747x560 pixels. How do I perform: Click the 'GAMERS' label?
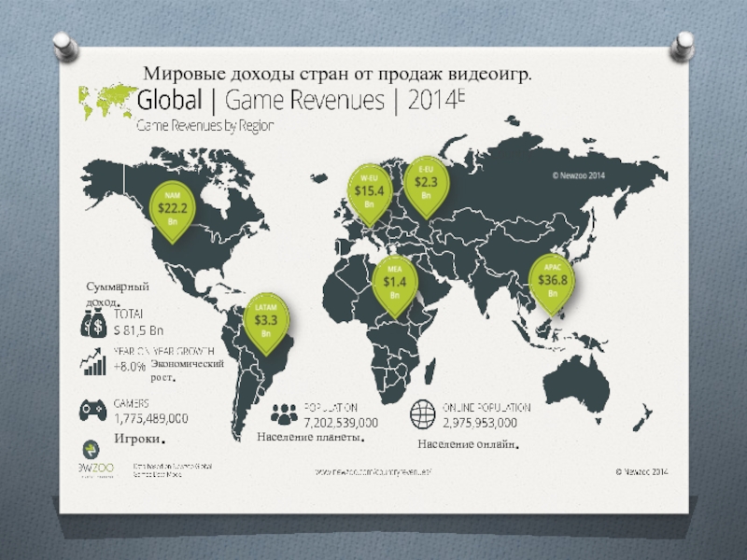click(131, 404)
